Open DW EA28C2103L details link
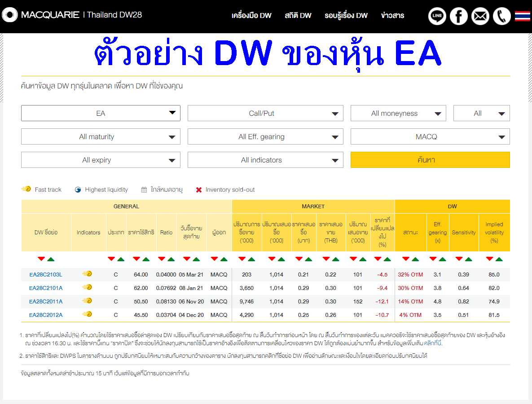 (46, 274)
